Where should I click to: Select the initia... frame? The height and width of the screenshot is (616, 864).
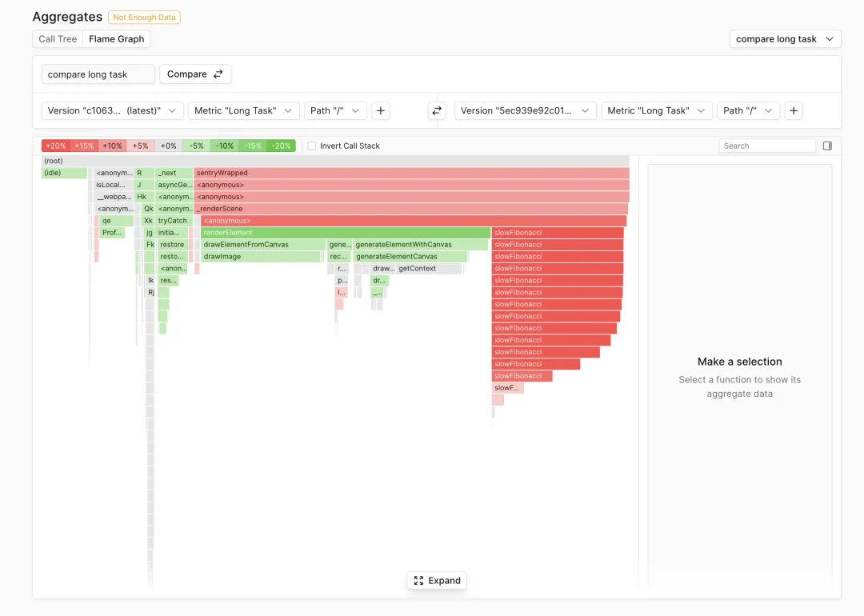click(172, 233)
